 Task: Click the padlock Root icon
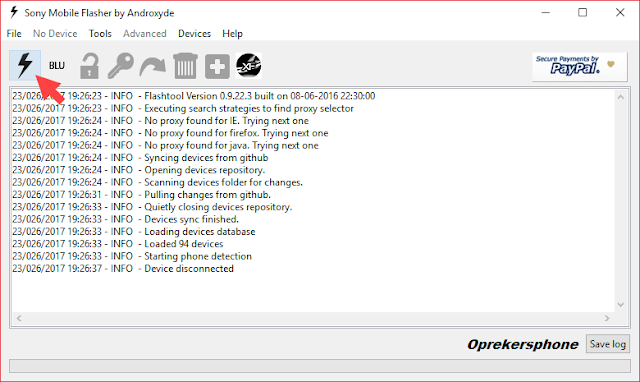pyautogui.click(x=89, y=66)
